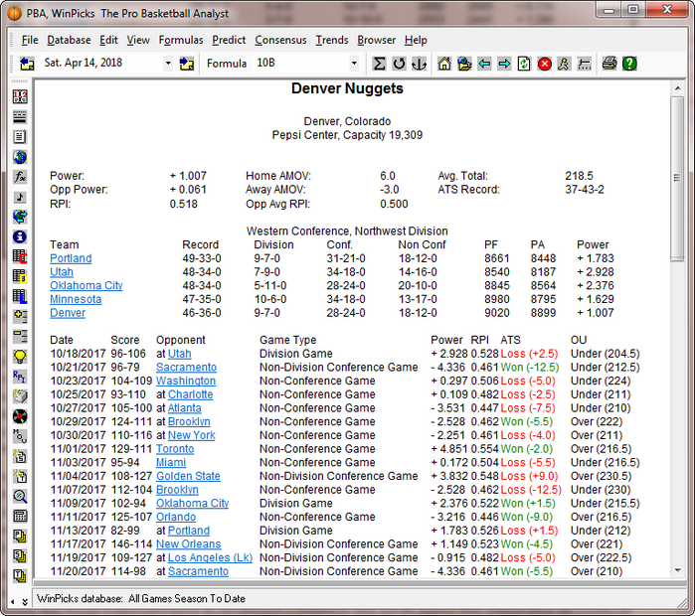Open the New Orleans opponent link

pos(188,544)
